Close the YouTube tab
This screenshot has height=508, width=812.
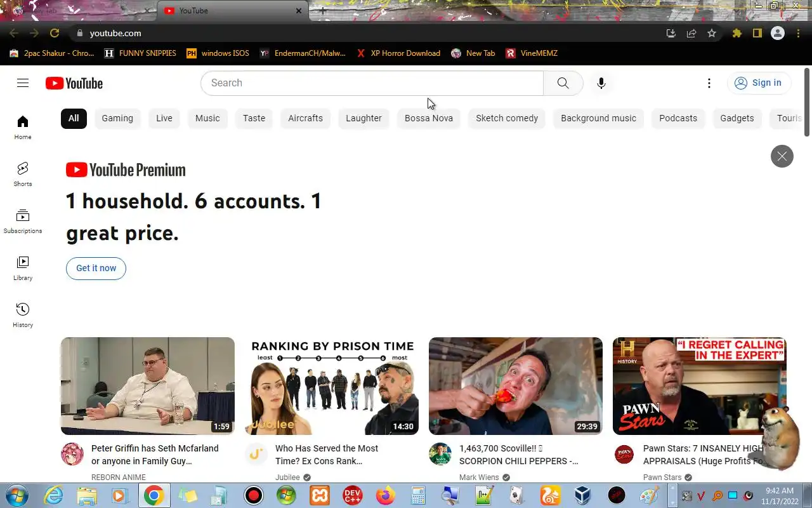point(299,11)
